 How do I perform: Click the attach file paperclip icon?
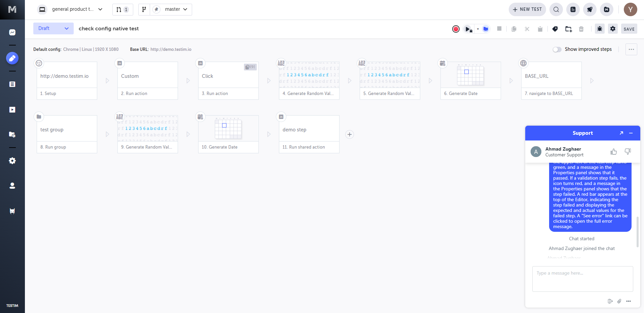click(x=619, y=301)
